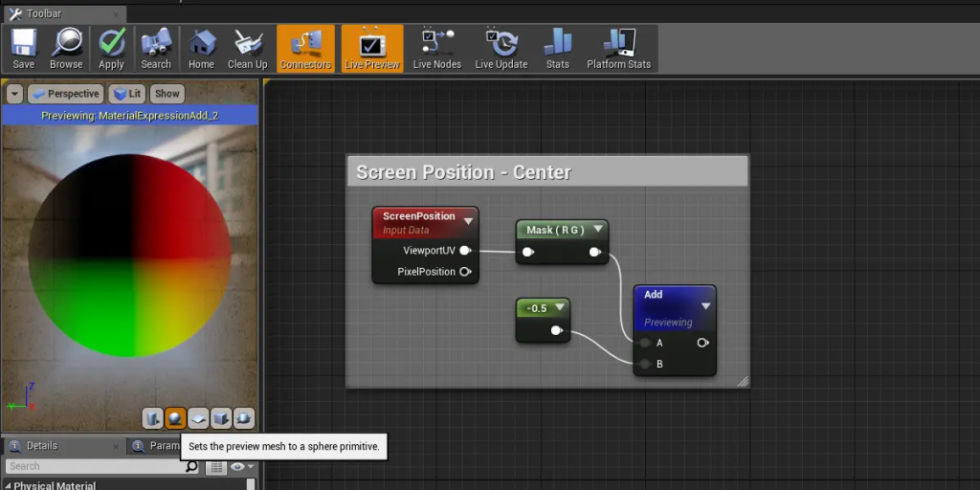Open the Lit view mode menu

(126, 94)
